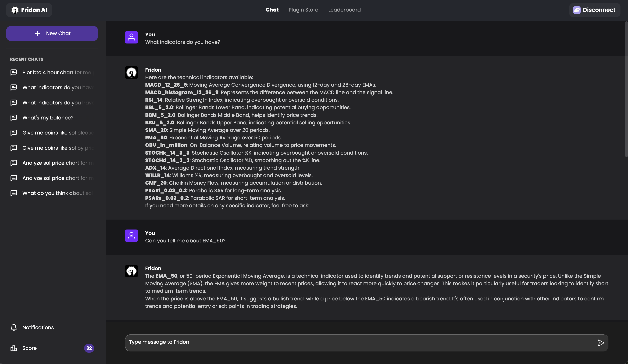The height and width of the screenshot is (364, 628).
Task: Click the Score badge showing 32
Action: point(89,348)
